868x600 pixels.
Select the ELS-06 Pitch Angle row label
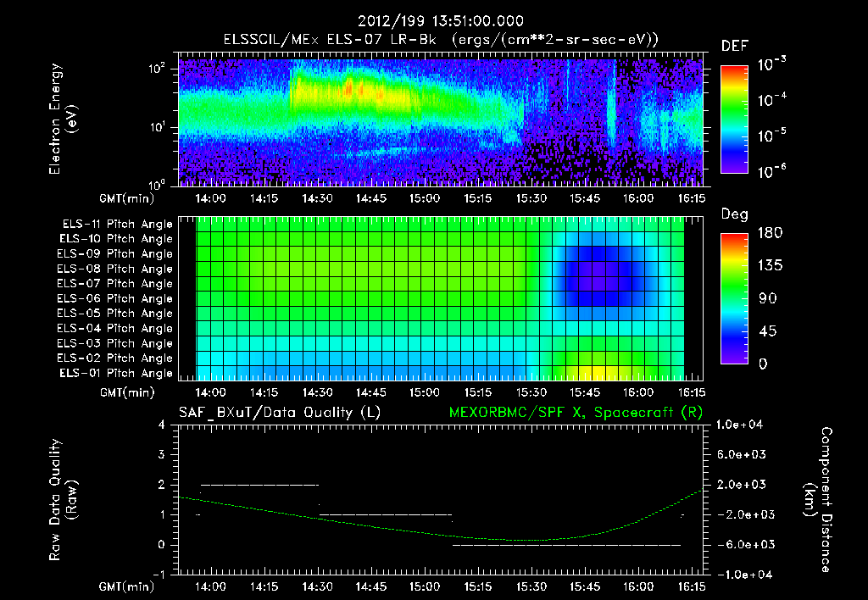[115, 299]
